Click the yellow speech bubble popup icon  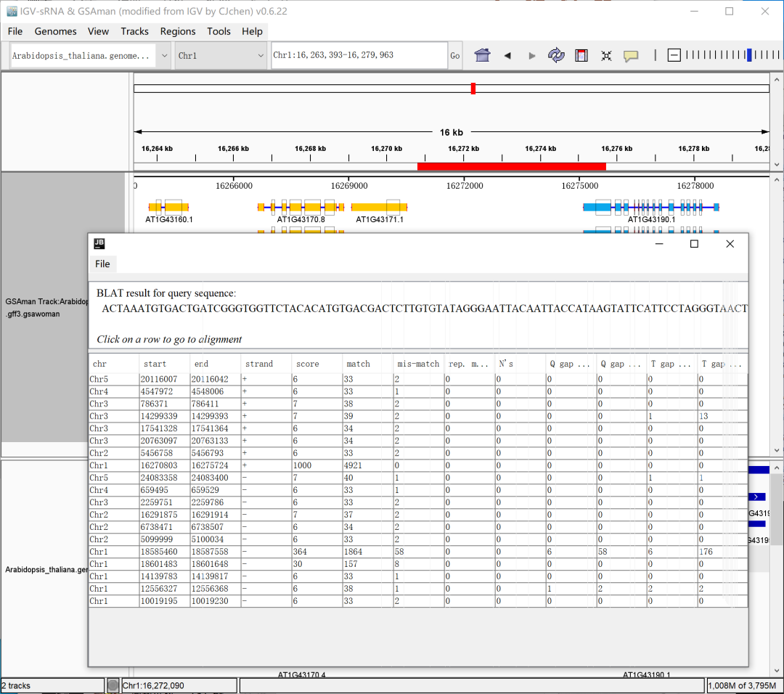click(631, 56)
